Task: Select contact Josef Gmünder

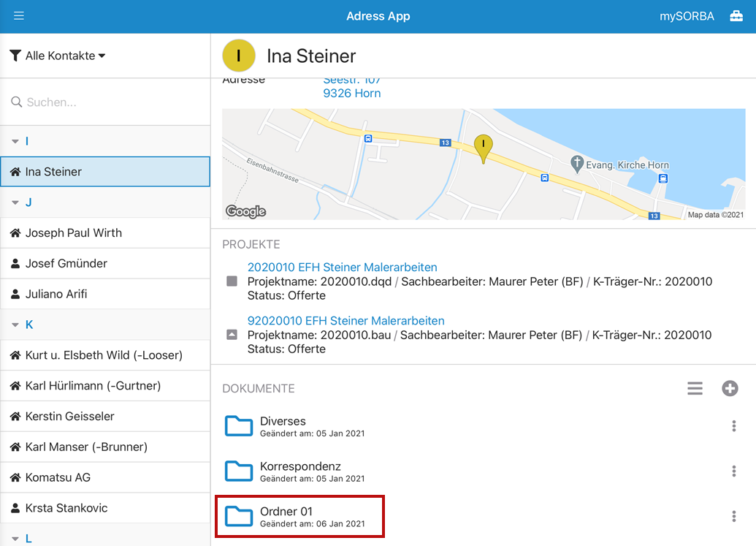Action: (x=105, y=263)
